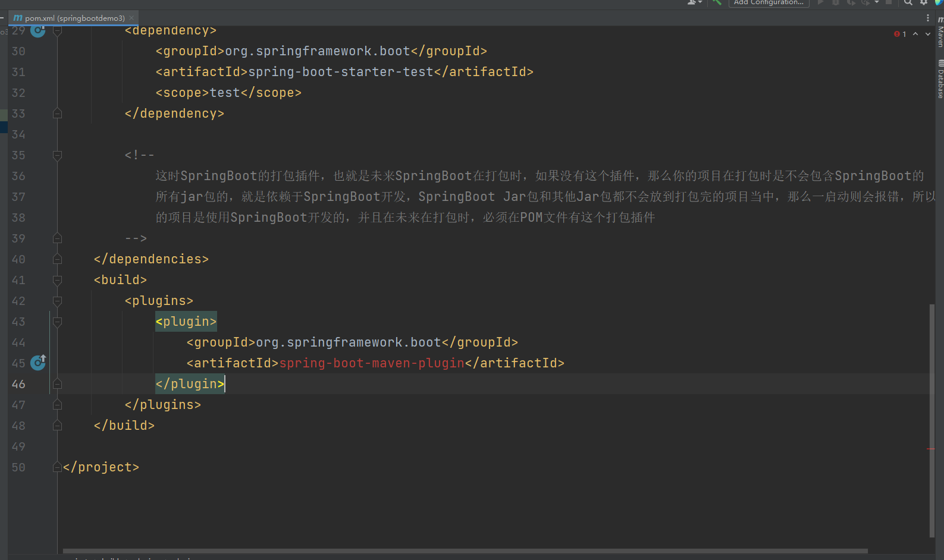Open the Database tool window tab
Viewport: 944px width, 560px height.
click(x=940, y=78)
